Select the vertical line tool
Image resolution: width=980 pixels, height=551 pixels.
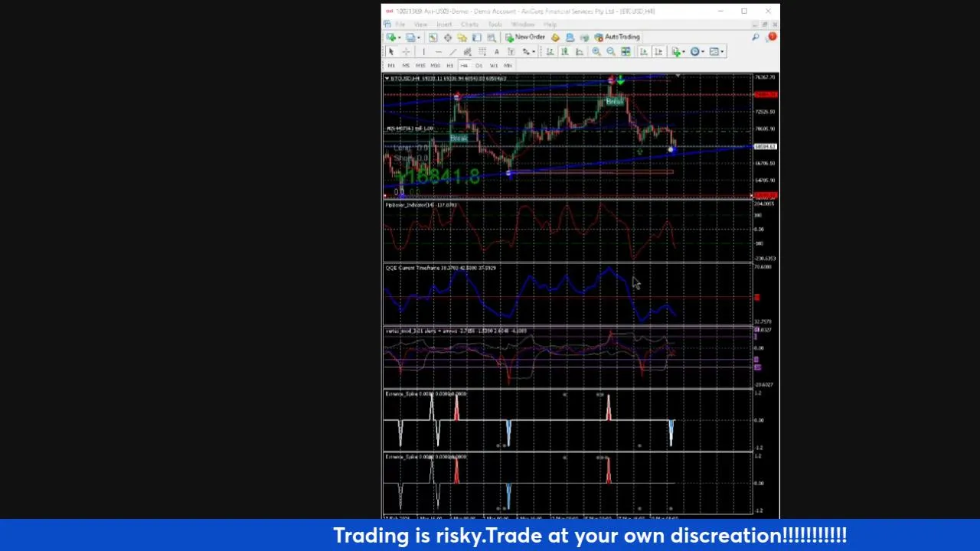point(423,51)
